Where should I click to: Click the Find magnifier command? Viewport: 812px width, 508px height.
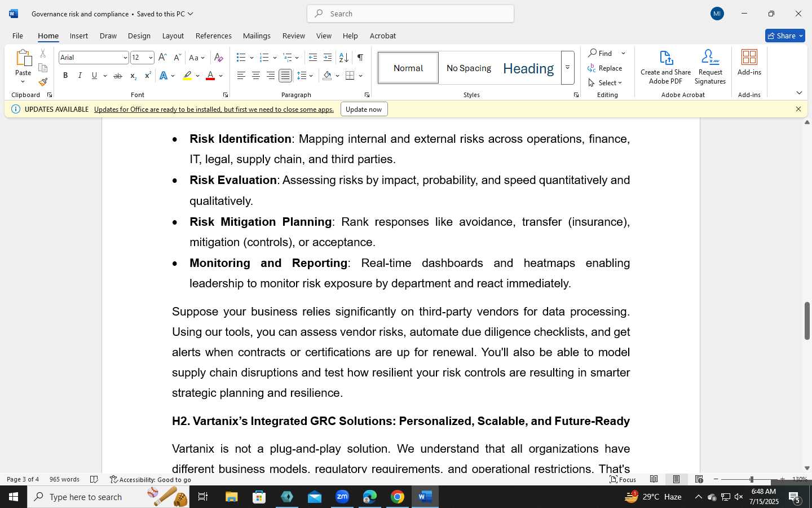point(600,53)
